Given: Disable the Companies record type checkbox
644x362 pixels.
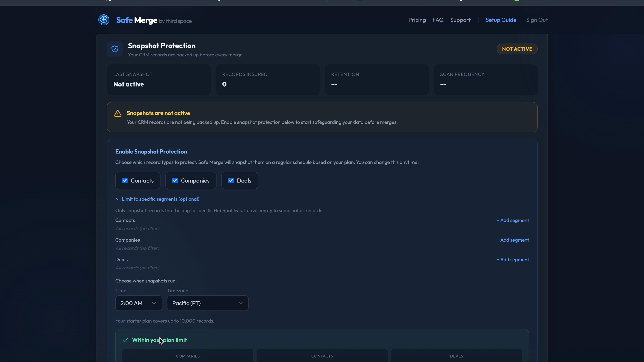Looking at the screenshot, I should coord(175,180).
